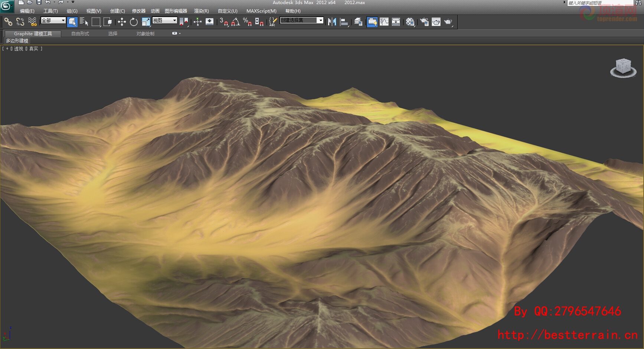Viewport: 644px width, 349px height.
Task: Open the Rendered Frame Window icon
Action: click(x=436, y=22)
